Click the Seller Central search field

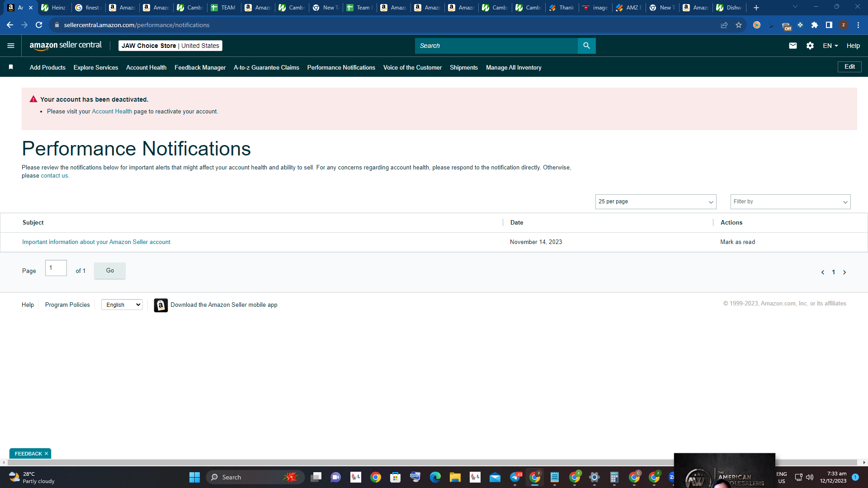pyautogui.click(x=496, y=46)
